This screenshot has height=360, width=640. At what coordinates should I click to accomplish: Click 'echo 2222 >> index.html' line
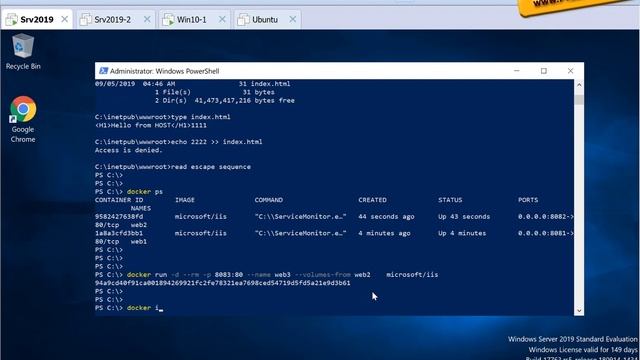(x=178, y=142)
